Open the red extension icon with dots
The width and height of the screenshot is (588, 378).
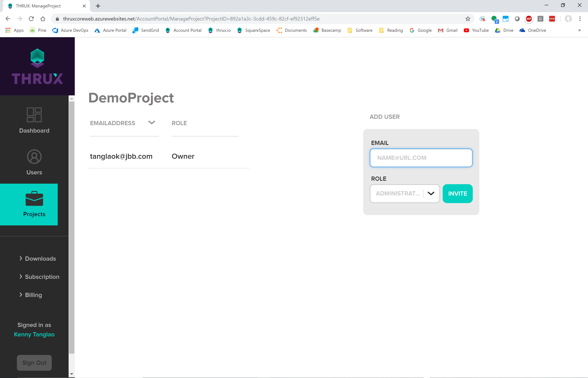552,19
